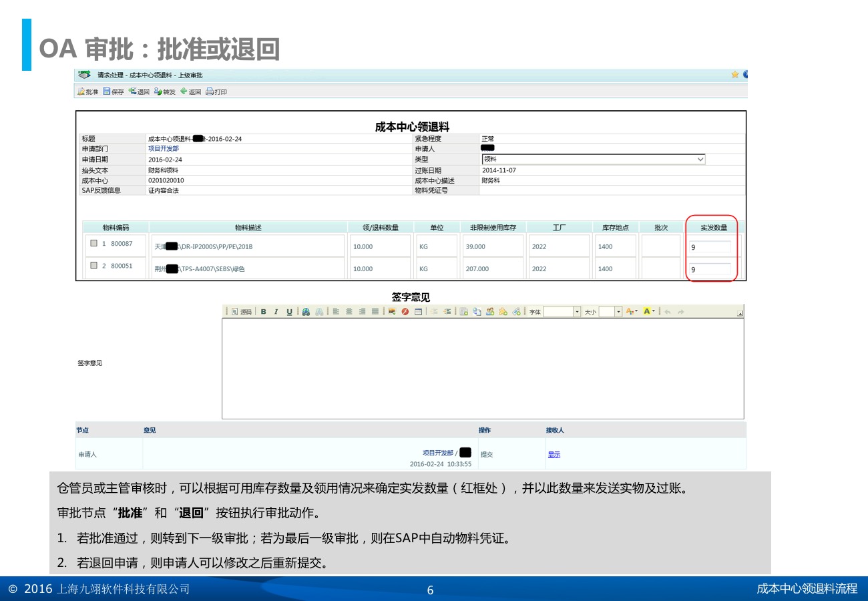Click the 实发数量 field in row 1
This screenshot has width=868, height=601.
(710, 247)
